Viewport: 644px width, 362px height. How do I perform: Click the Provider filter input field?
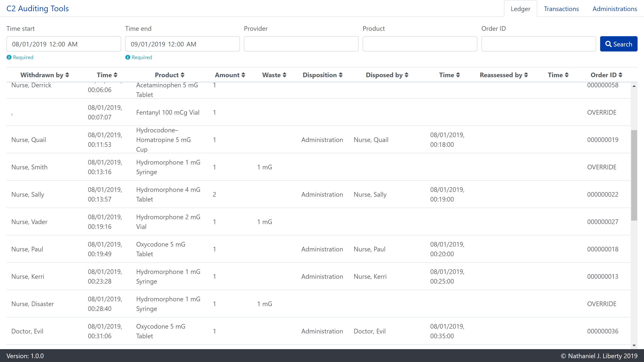click(301, 44)
